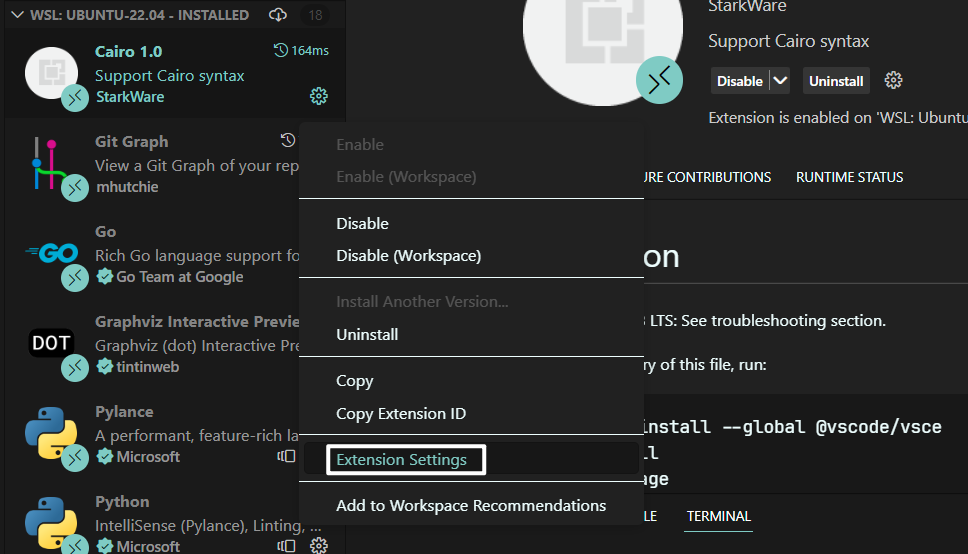The image size is (968, 554).
Task: Click the Go extension logo
Action: click(x=51, y=254)
